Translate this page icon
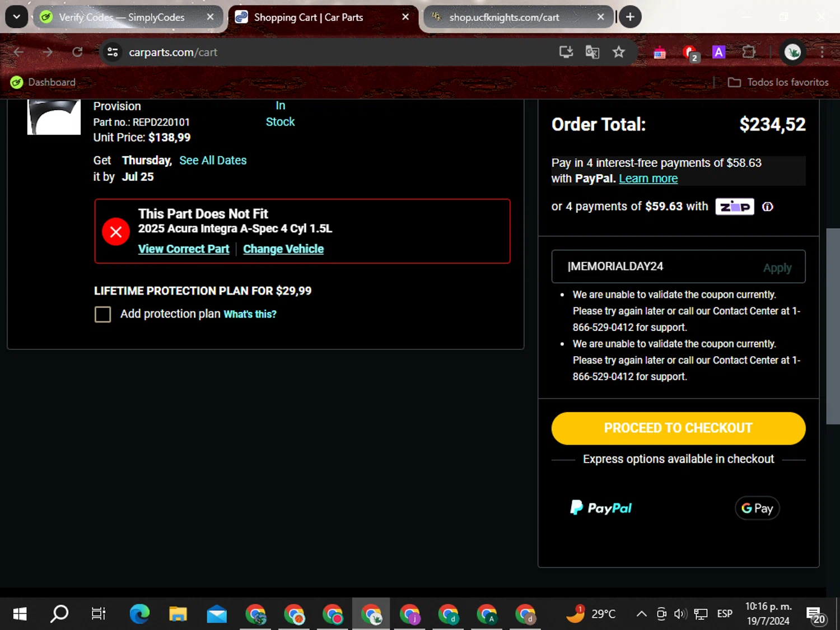This screenshot has width=840, height=630. [592, 52]
